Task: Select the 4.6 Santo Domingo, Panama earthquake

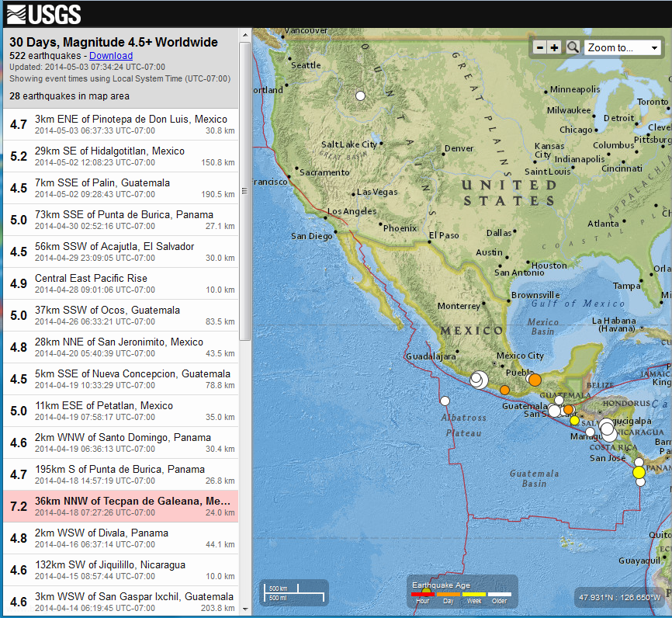Action: click(121, 443)
